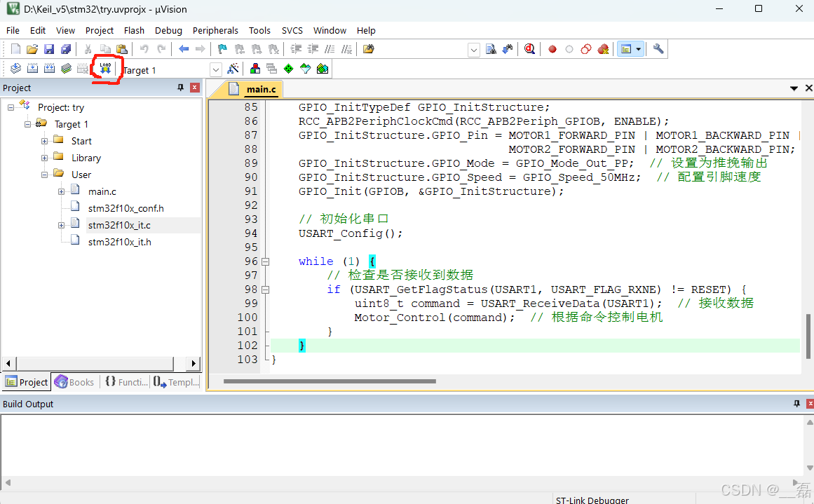Viewport: 814px width, 504px height.
Task: Start the incremental find
Action: click(x=507, y=49)
